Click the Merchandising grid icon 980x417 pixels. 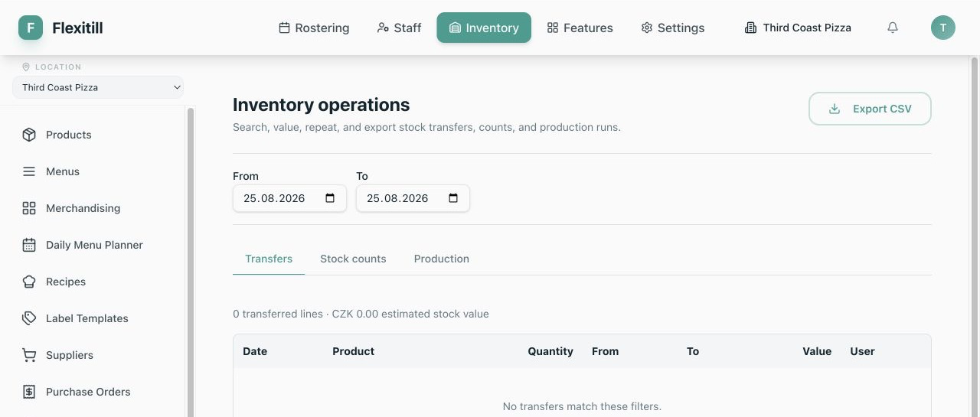click(29, 208)
